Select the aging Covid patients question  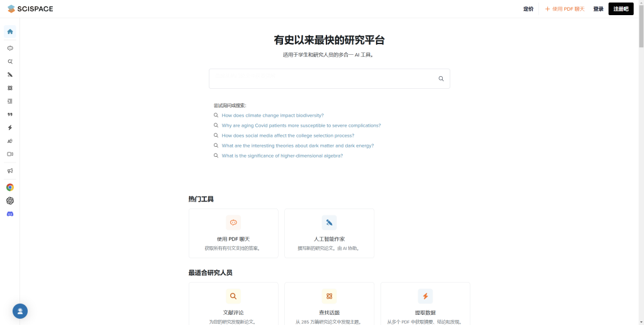pyautogui.click(x=301, y=125)
